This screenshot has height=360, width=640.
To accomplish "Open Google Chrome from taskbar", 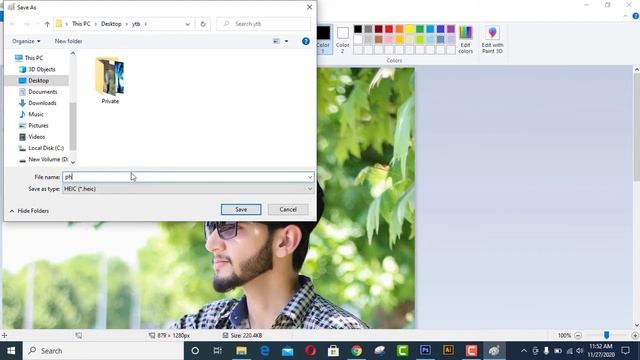I will (356, 351).
